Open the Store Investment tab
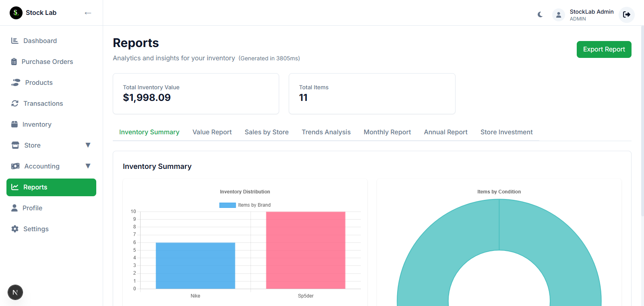The width and height of the screenshot is (644, 306). (x=506, y=132)
